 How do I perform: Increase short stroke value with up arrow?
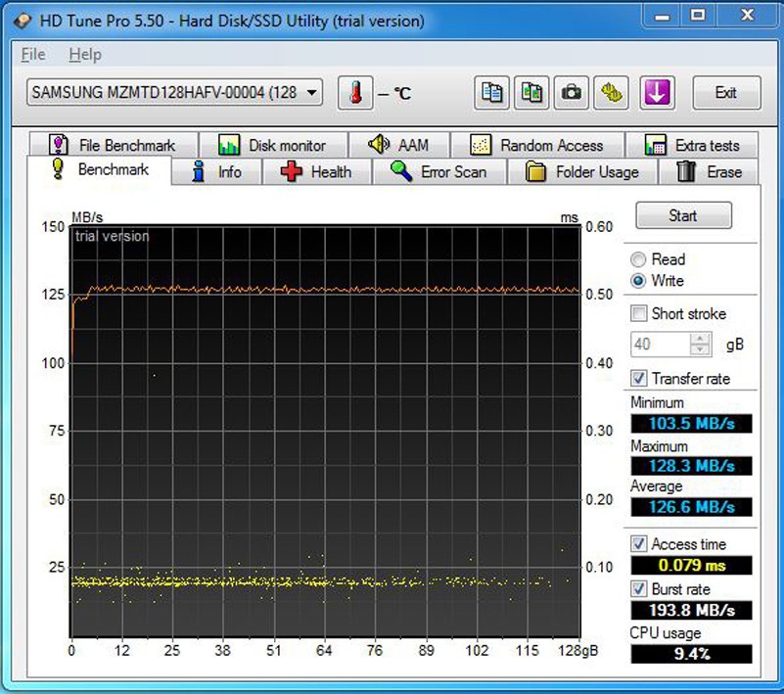pos(700,339)
